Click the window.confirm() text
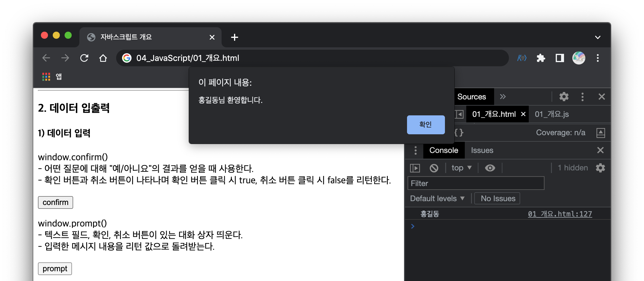The width and height of the screenshot is (644, 281). 73,157
